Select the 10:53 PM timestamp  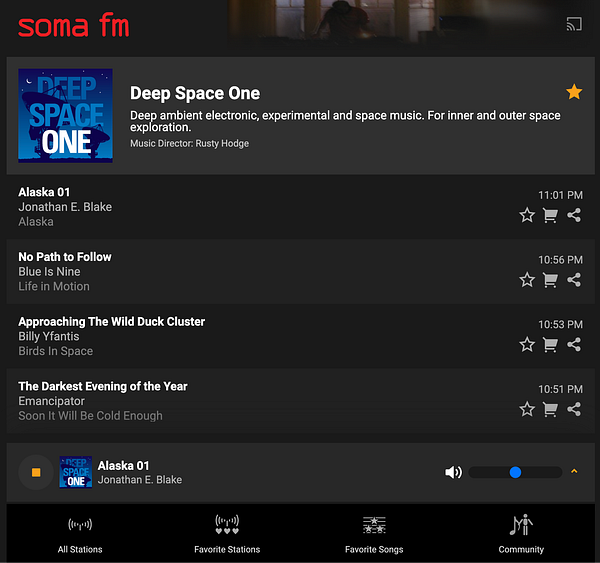(560, 325)
